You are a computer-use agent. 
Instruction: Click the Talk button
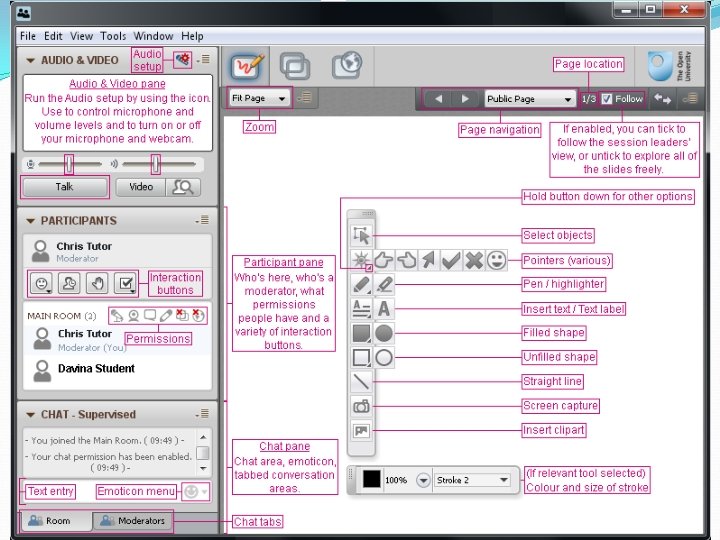[65, 187]
